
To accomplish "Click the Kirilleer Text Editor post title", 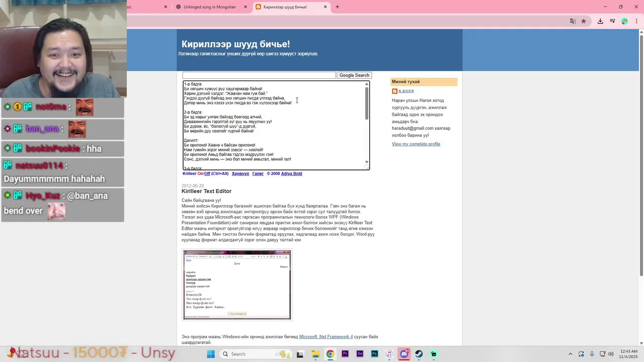I will point(206,191).
